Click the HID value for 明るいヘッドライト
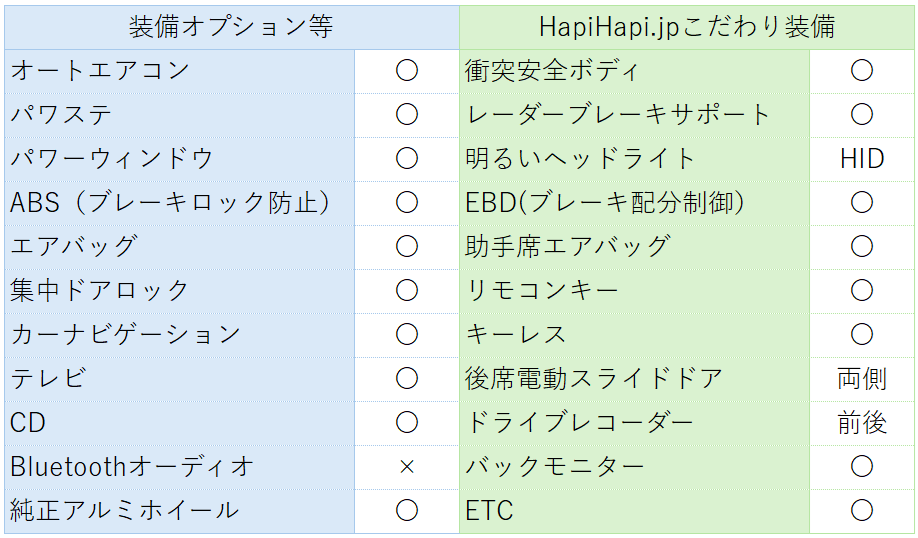The height and width of the screenshot is (538, 918). point(862,159)
